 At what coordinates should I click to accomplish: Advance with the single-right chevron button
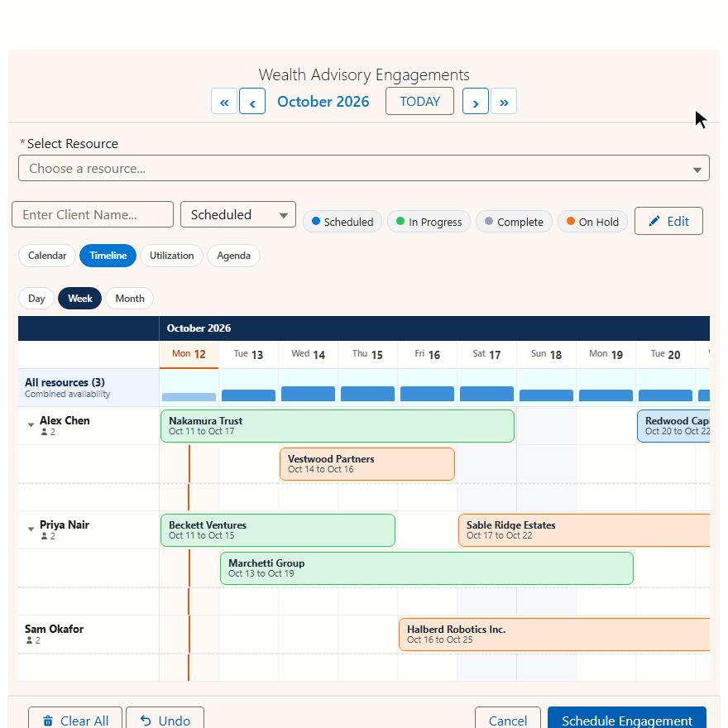pyautogui.click(x=476, y=101)
